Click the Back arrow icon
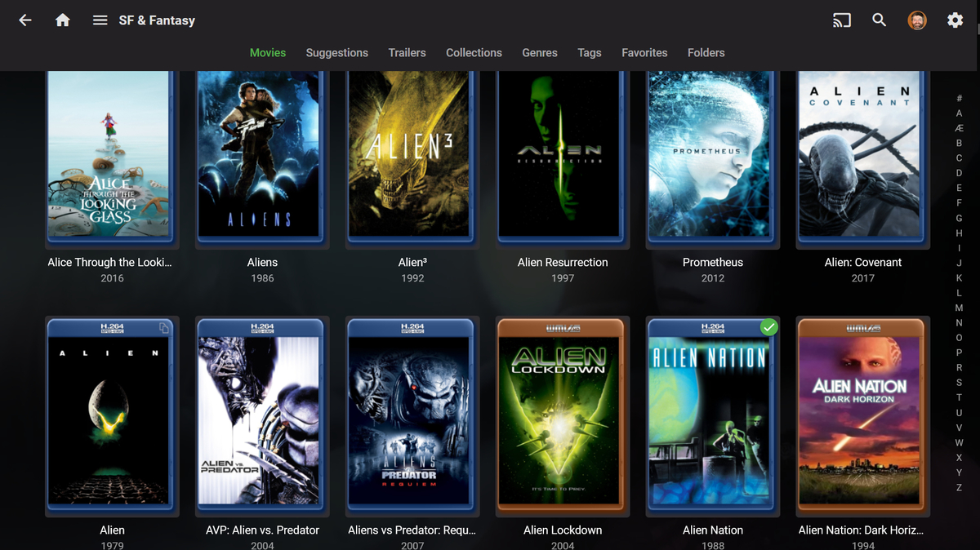Viewport: 980px width, 550px height. (x=24, y=20)
